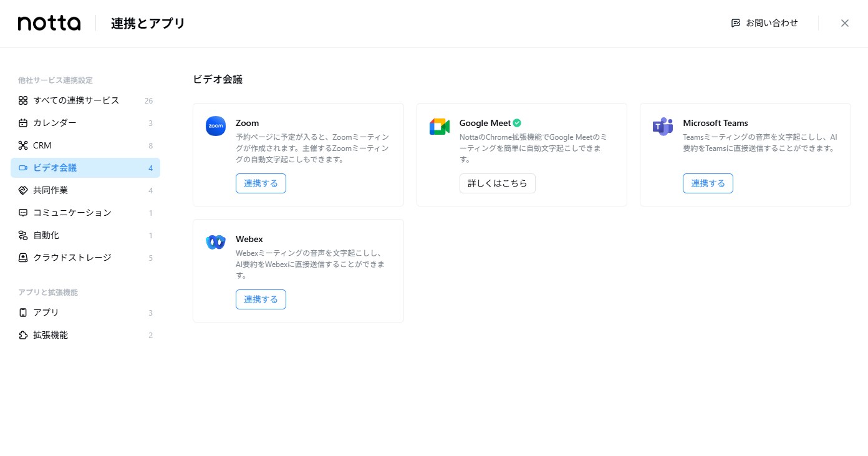Click the ビデオ会議 section heading
Image resolution: width=868 pixels, height=456 pixels.
point(218,79)
